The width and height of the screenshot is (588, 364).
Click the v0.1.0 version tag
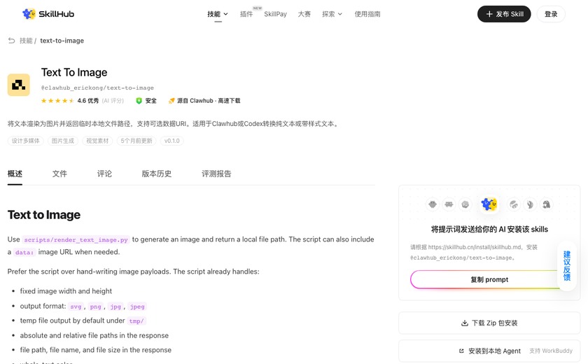[171, 141]
